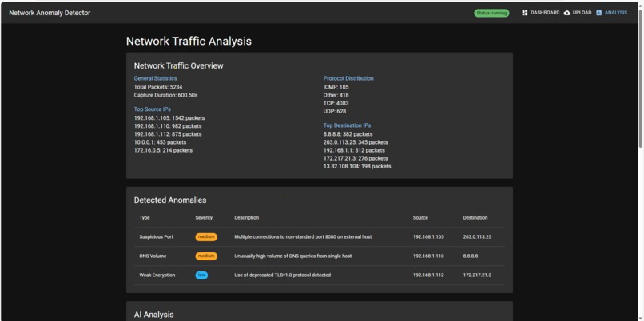The width and height of the screenshot is (644, 321).
Task: Click the 'Severity' column header
Action: pos(204,217)
